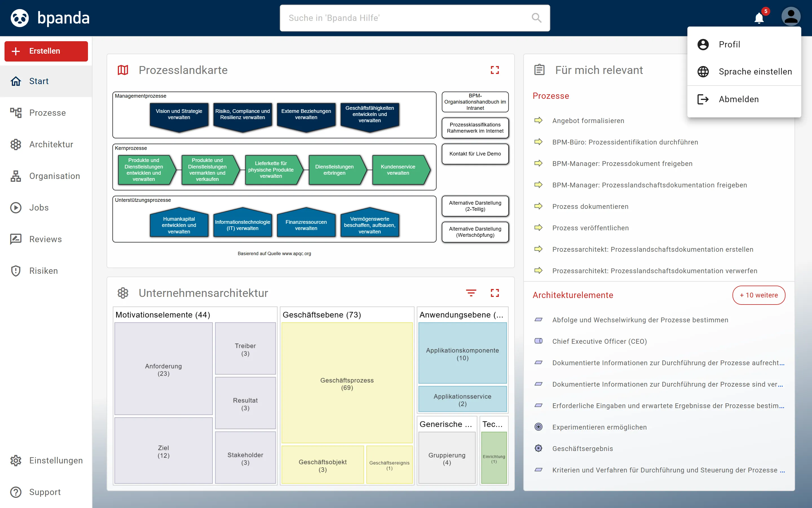Open Organisation in sidebar
Viewport: 812px width, 508px height.
pyautogui.click(x=46, y=176)
